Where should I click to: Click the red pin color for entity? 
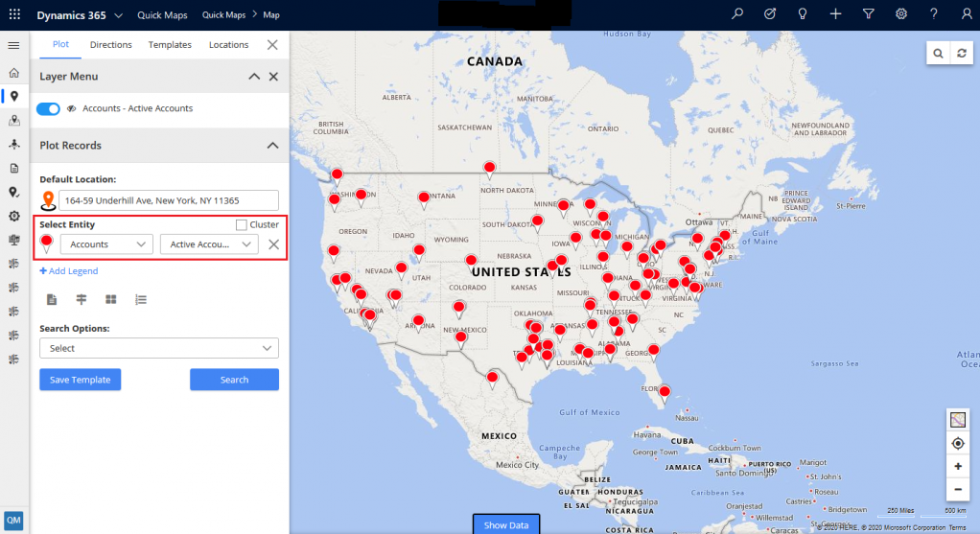pos(46,244)
